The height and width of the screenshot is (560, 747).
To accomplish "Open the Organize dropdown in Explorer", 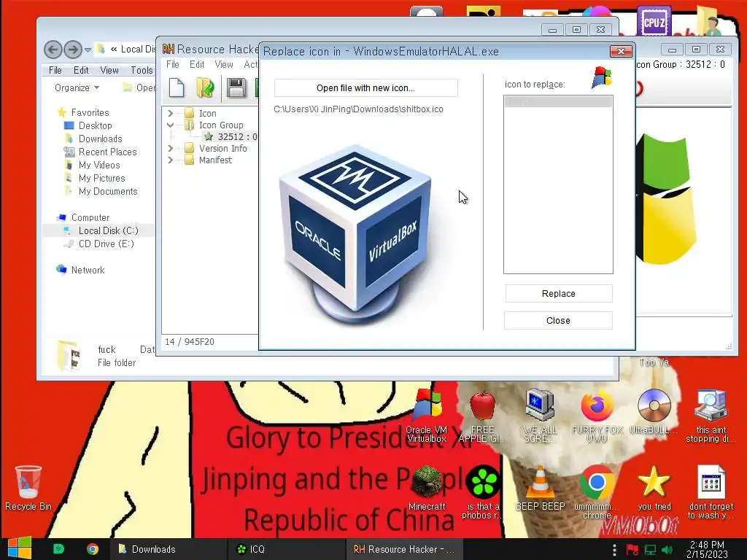I will [77, 87].
